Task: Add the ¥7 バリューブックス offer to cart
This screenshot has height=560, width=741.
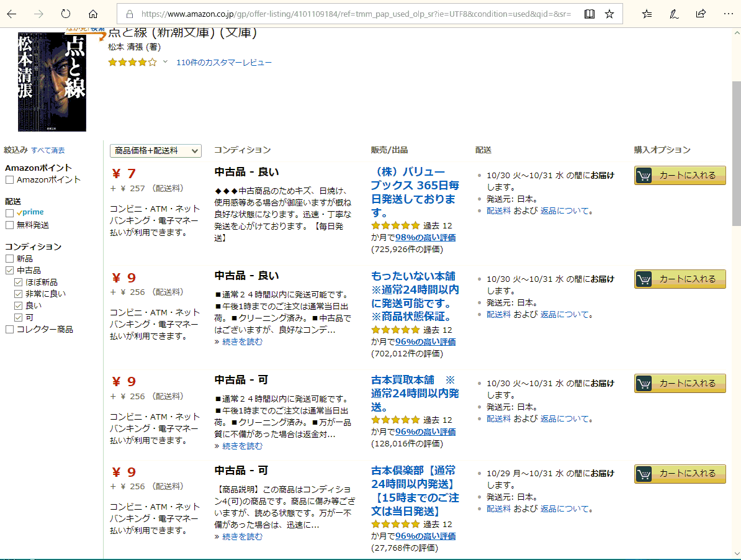Action: pos(680,175)
